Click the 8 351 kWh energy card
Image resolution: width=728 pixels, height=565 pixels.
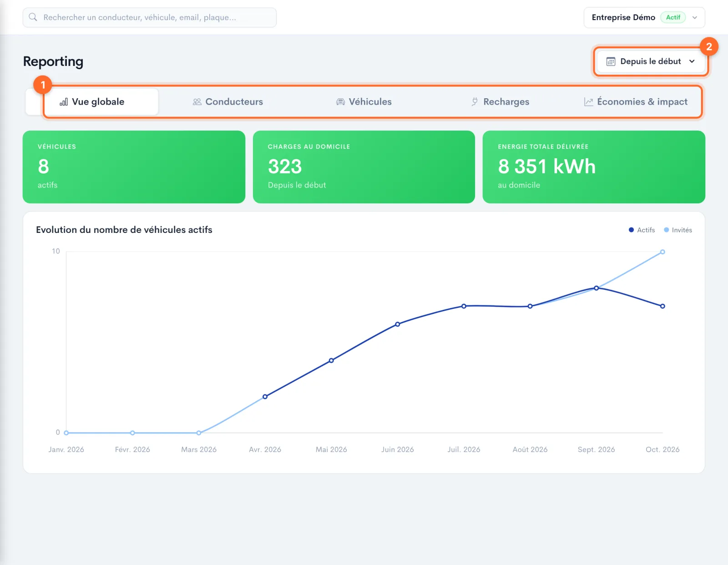(594, 167)
